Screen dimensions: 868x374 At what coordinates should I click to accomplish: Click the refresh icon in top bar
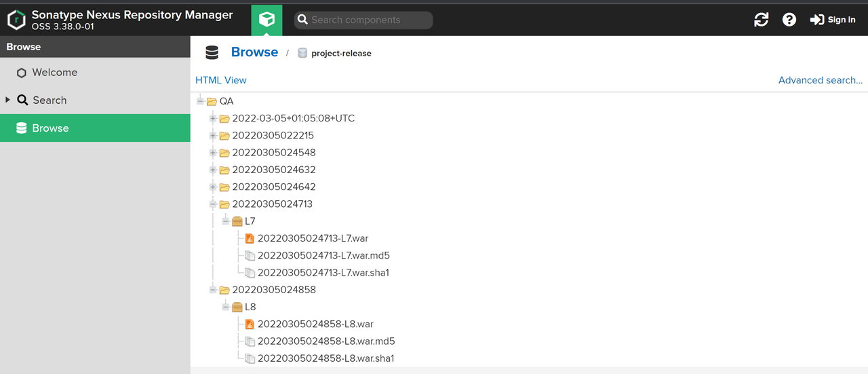762,20
